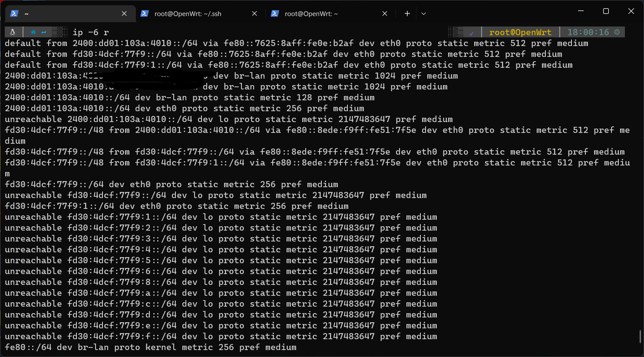Switch to the 'root@OpenWrt: ~/.ssh' tab
The height and width of the screenshot is (357, 644).
click(188, 13)
